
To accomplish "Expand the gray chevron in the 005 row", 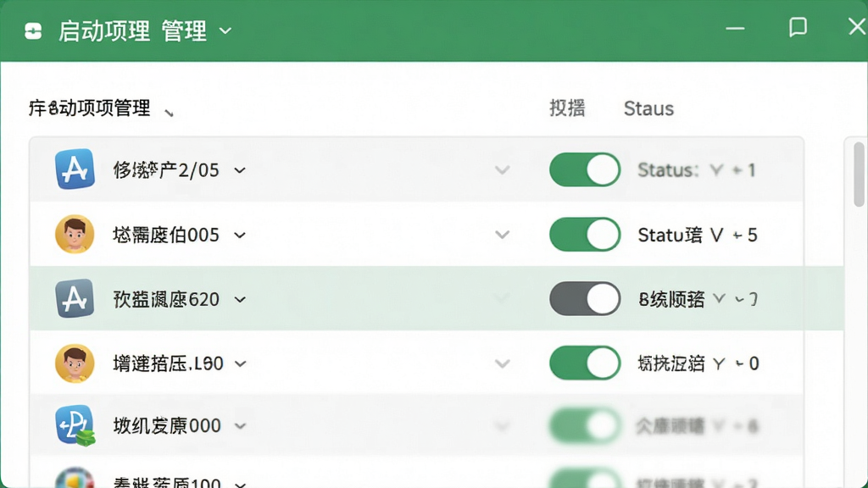I will click(x=502, y=235).
